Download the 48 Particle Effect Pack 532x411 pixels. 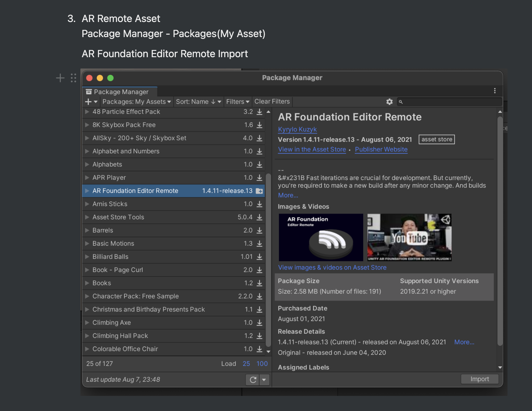[259, 112]
